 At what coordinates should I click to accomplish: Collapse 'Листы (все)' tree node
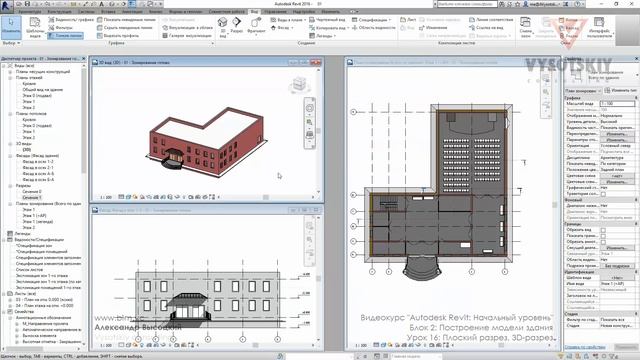[x=4, y=293]
